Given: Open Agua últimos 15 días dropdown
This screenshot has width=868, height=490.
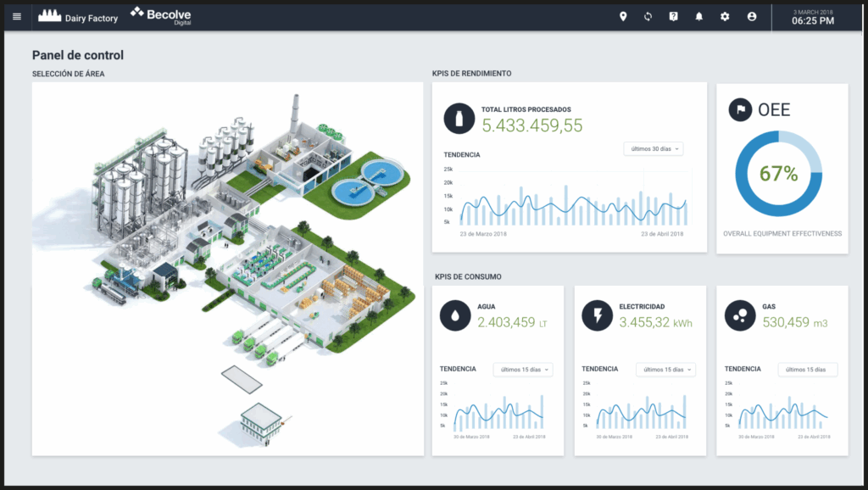Looking at the screenshot, I should (523, 370).
